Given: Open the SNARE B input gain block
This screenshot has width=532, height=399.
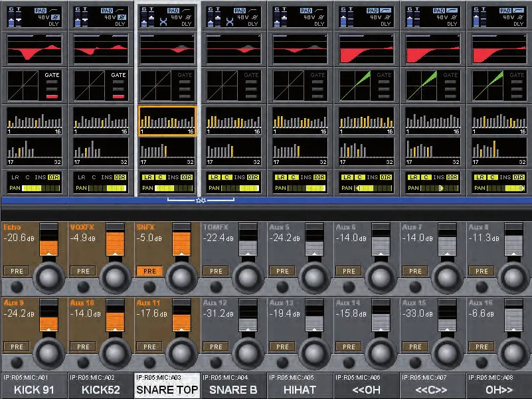Looking at the screenshot, I should pos(233,17).
